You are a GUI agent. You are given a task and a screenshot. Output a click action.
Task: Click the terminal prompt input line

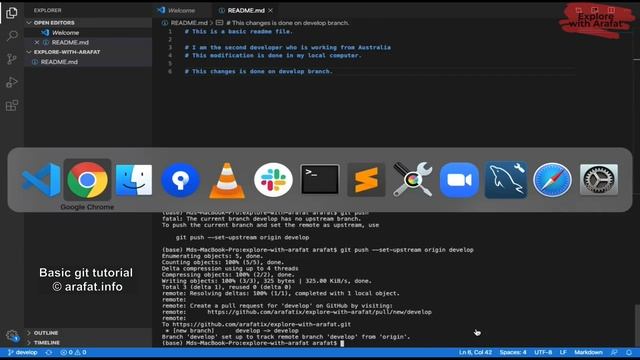(253, 343)
